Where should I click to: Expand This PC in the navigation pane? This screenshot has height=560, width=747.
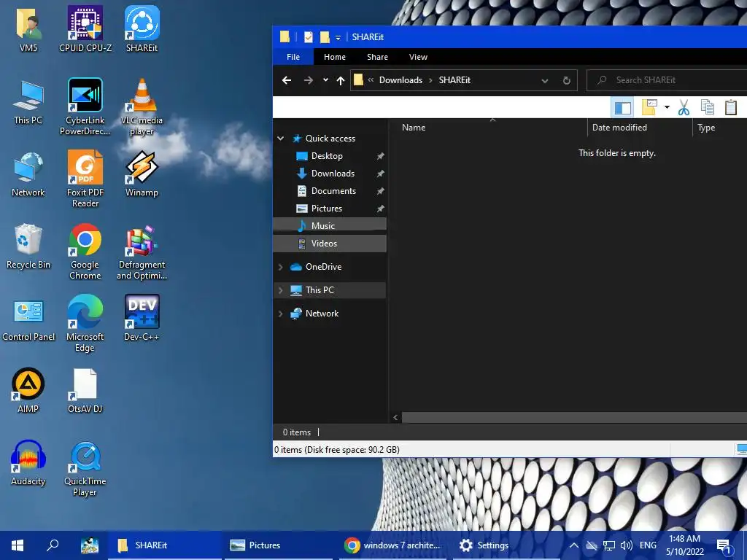(281, 290)
